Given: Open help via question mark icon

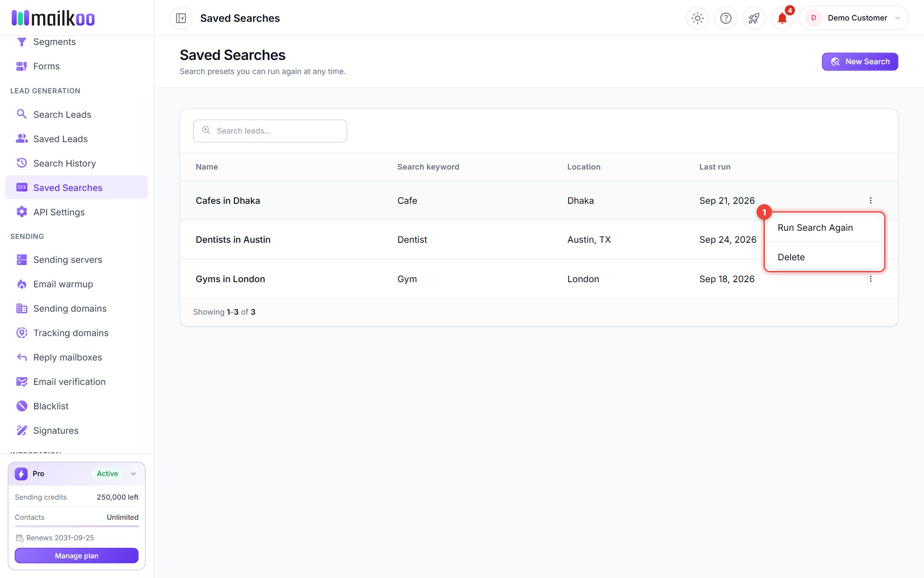Looking at the screenshot, I should coord(726,18).
